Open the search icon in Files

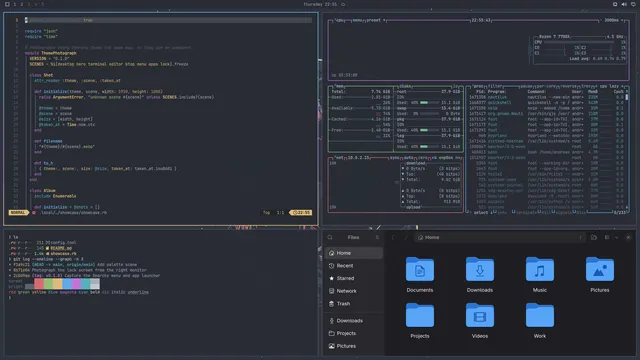pyautogui.click(x=330, y=238)
